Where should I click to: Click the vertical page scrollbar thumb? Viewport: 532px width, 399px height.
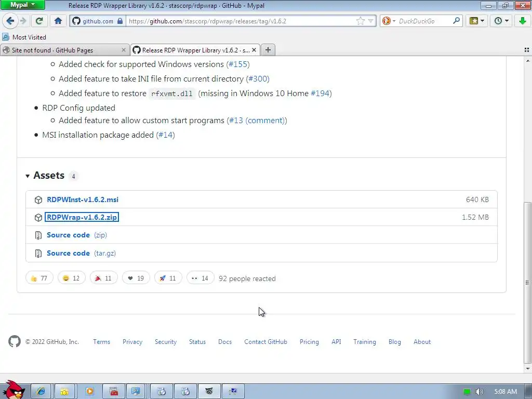click(x=528, y=282)
